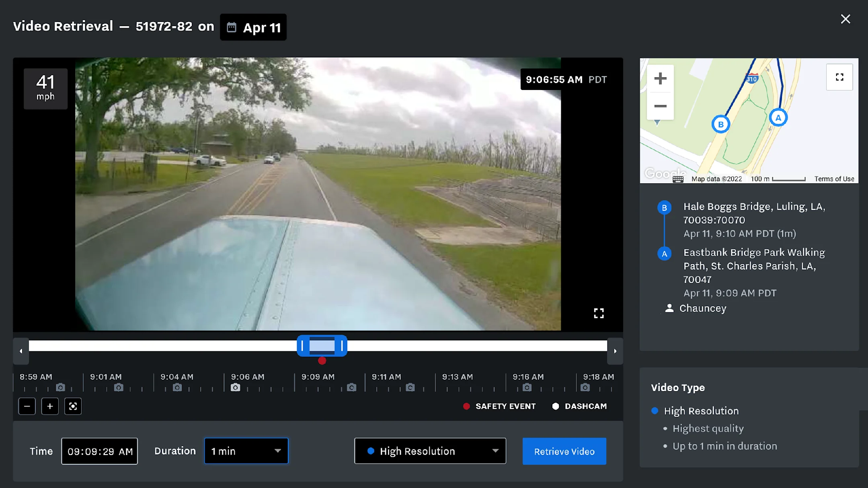Open the Duration 1 min dropdown
The image size is (868, 488).
246,451
